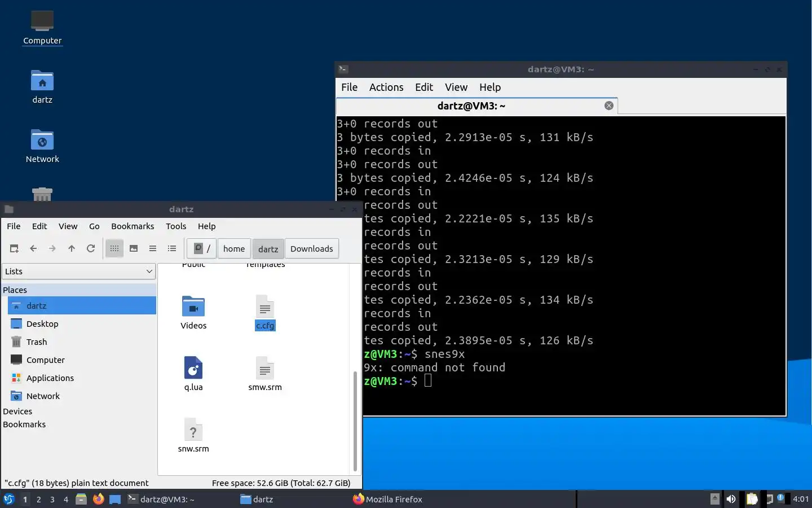Activate dartz@VM3 terminal taskbar entry

(x=180, y=499)
